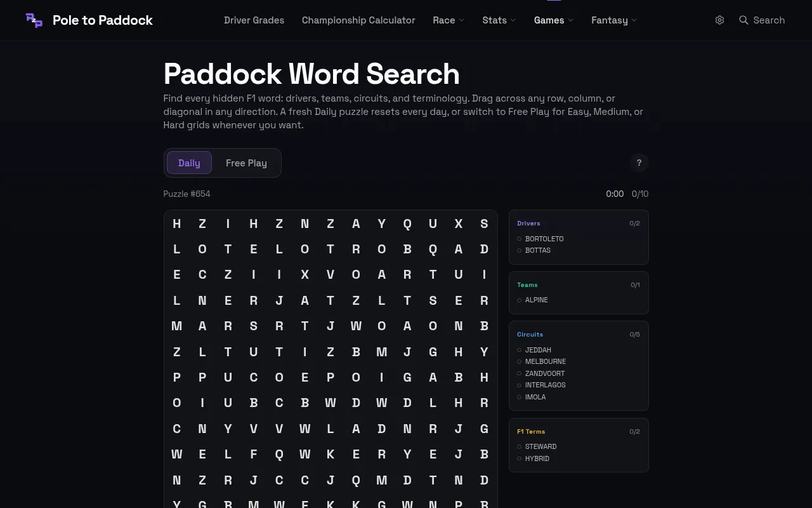This screenshot has height=508, width=812.
Task: Open Championship Calculator page
Action: click(358, 20)
